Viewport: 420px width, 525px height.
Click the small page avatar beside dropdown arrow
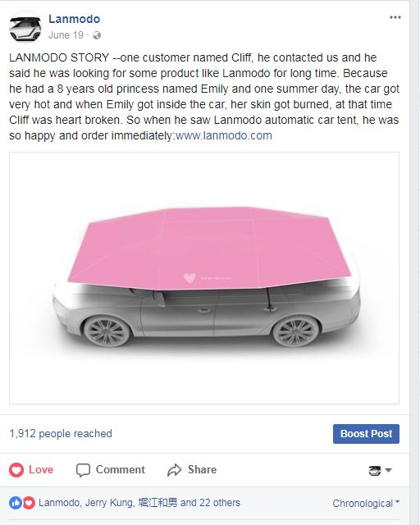pos(375,470)
